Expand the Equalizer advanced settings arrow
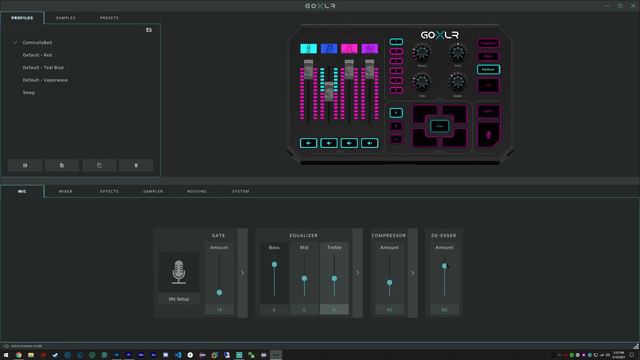 358,273
